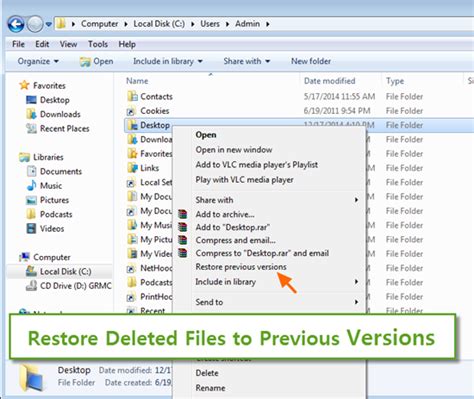
Task: Expand the Send to submenu arrow
Action: coord(356,302)
